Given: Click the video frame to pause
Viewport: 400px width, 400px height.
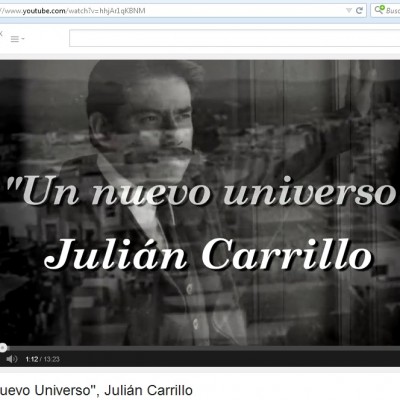Looking at the screenshot, I should [x=200, y=203].
